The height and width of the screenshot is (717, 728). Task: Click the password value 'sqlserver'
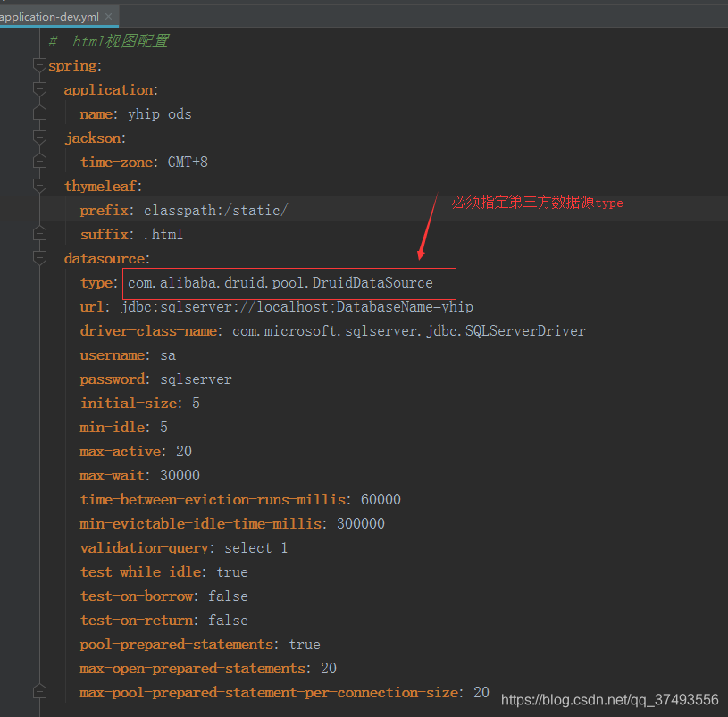196,379
